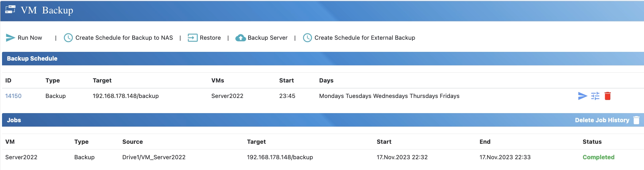Click the VM Backup server icon in header
Image resolution: width=644 pixels, height=170 pixels.
[x=10, y=10]
